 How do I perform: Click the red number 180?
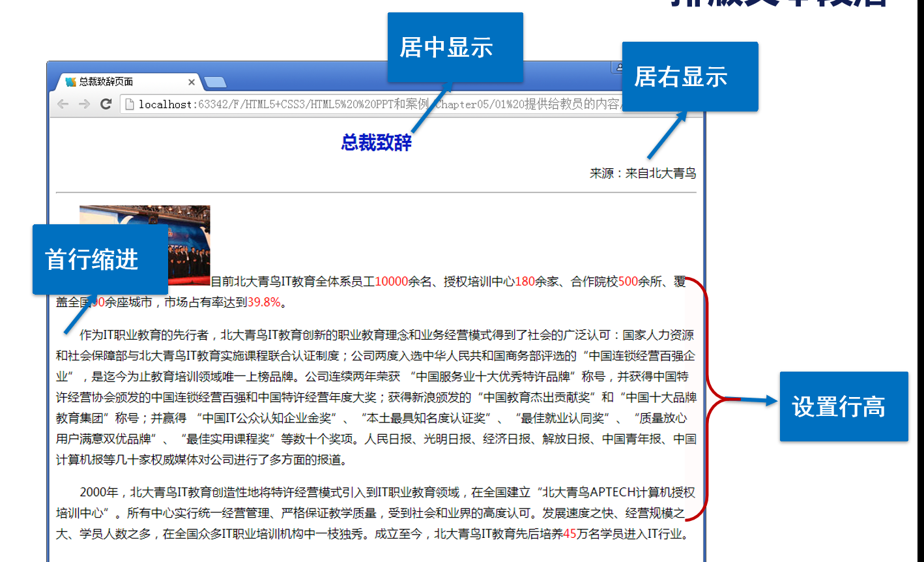[525, 282]
